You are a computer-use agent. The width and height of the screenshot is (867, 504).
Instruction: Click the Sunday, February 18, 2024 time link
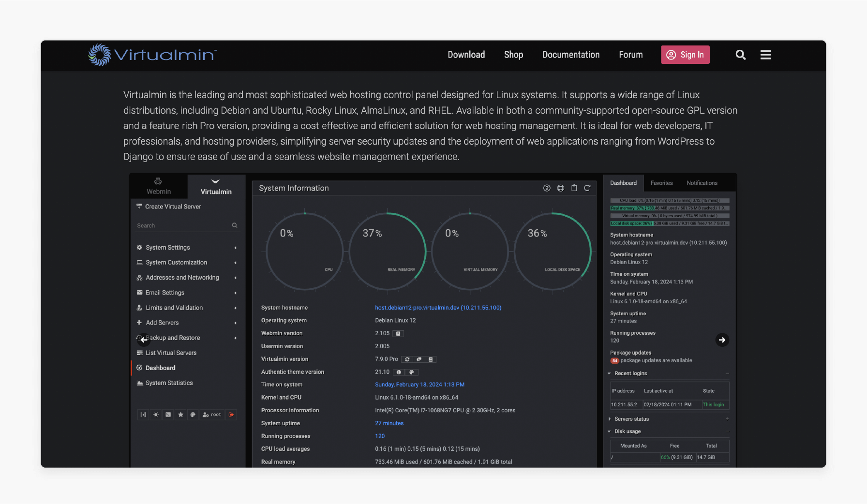tap(419, 385)
